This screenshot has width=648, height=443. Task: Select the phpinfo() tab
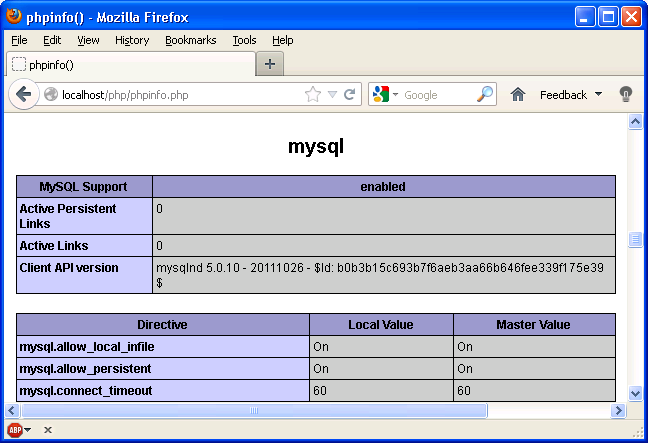(x=131, y=64)
